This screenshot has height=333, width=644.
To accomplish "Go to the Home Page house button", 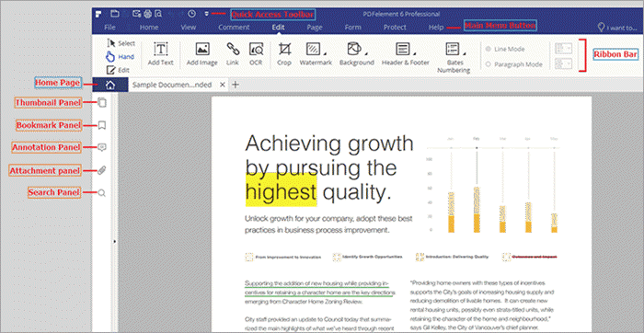I will [110, 85].
